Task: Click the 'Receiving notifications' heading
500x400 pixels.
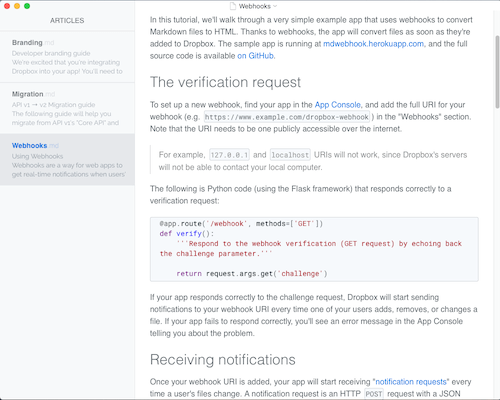Action: click(223, 360)
